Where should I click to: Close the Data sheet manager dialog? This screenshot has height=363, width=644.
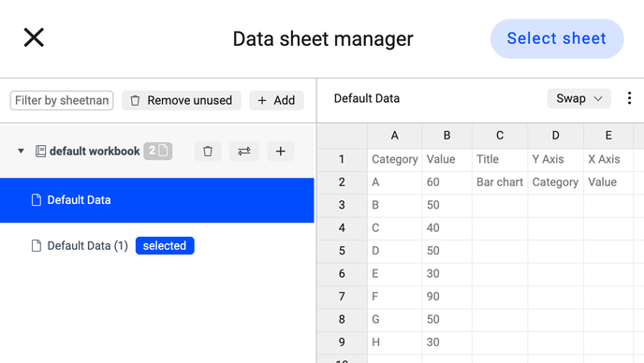(x=34, y=37)
